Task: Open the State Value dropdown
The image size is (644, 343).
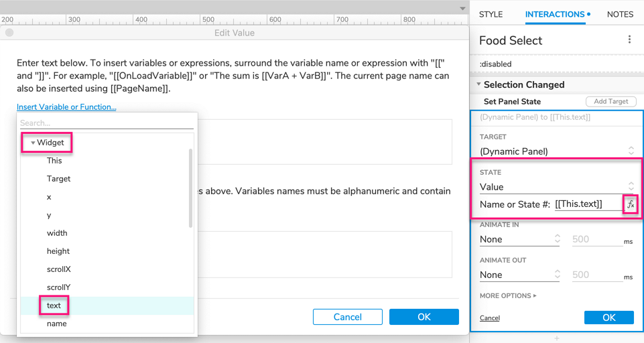Action: point(555,187)
